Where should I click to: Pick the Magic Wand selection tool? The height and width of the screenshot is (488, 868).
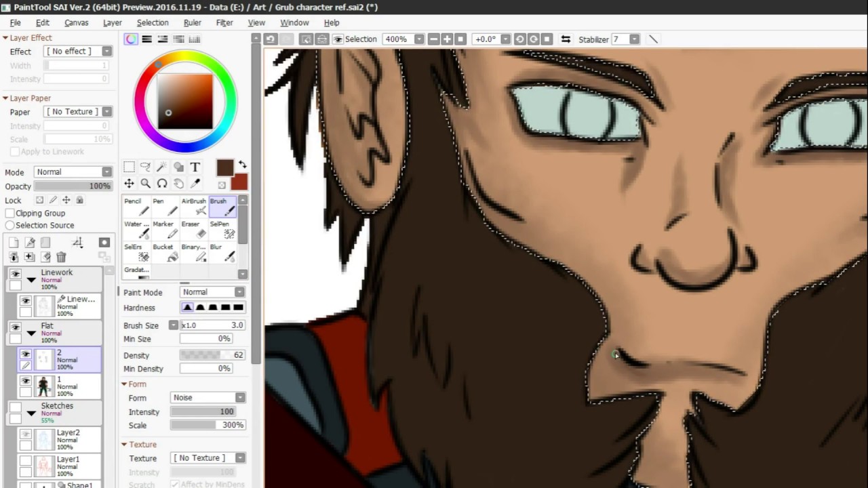pyautogui.click(x=161, y=167)
